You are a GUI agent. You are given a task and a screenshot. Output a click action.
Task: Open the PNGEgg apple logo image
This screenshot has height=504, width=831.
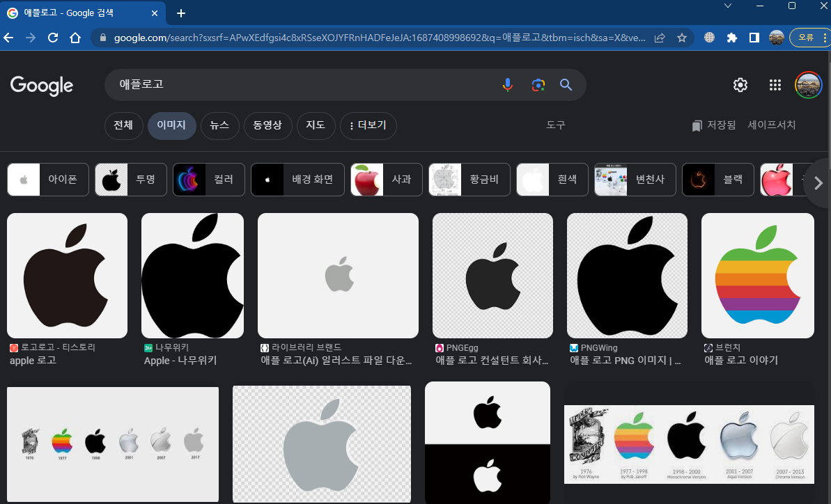click(493, 275)
